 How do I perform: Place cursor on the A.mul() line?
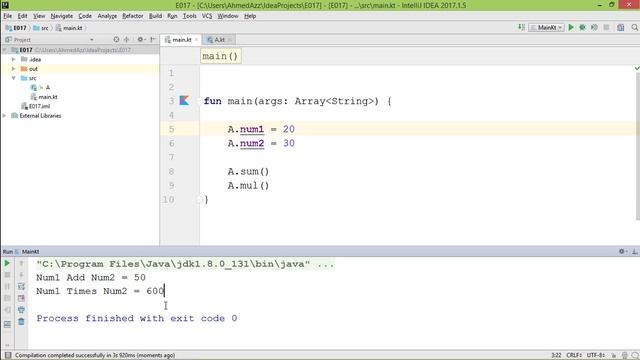coord(248,185)
